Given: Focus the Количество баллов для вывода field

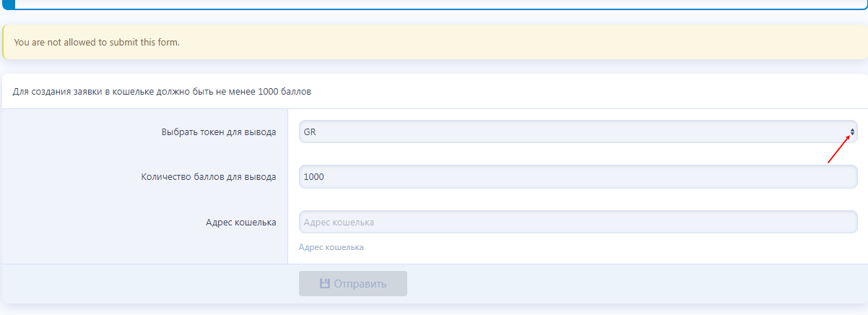Looking at the screenshot, I should click(x=578, y=177).
